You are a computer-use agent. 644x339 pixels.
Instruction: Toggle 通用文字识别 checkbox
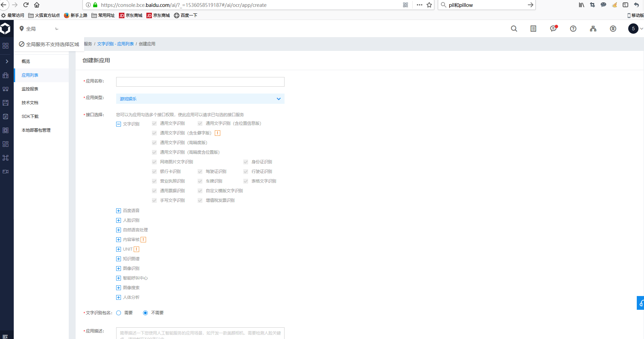click(x=154, y=123)
